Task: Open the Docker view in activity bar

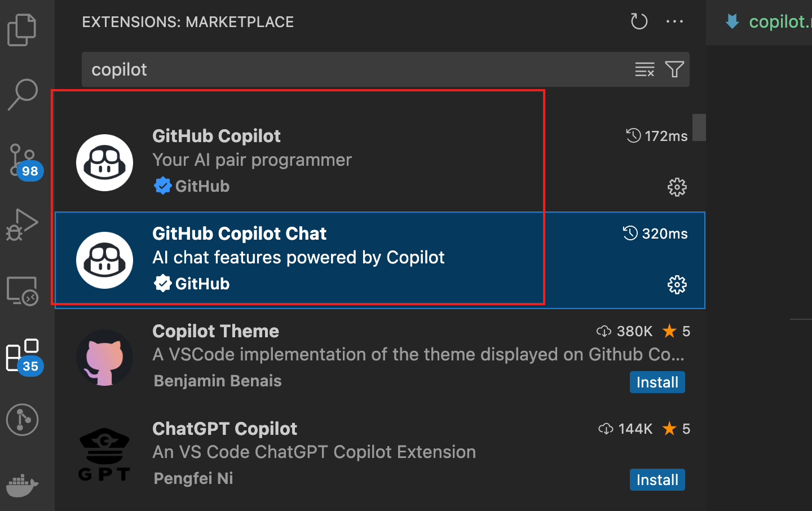Action: [23, 485]
